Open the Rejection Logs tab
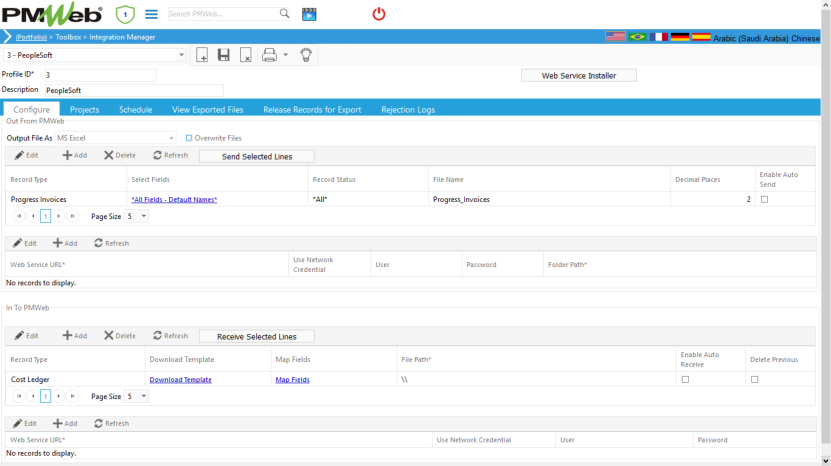The width and height of the screenshot is (831, 466). tap(407, 109)
